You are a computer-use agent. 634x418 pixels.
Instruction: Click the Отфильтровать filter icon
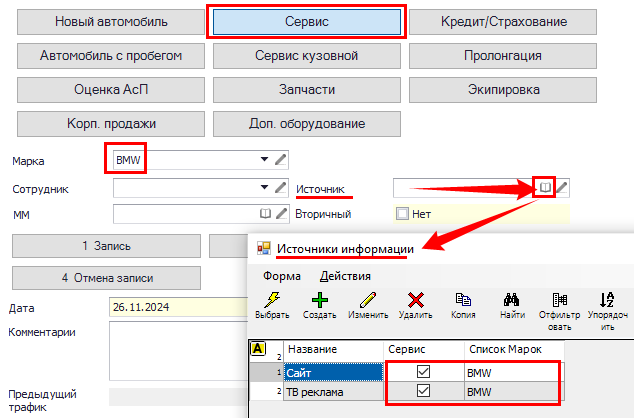click(x=560, y=299)
